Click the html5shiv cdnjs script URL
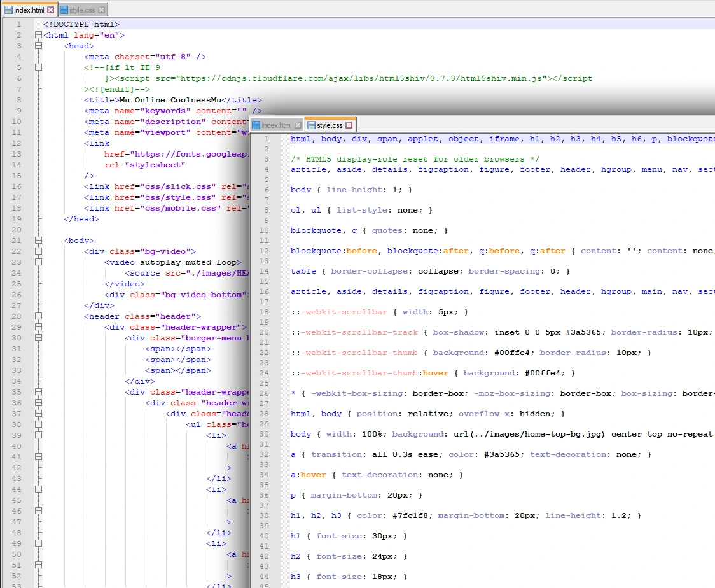 pyautogui.click(x=361, y=78)
